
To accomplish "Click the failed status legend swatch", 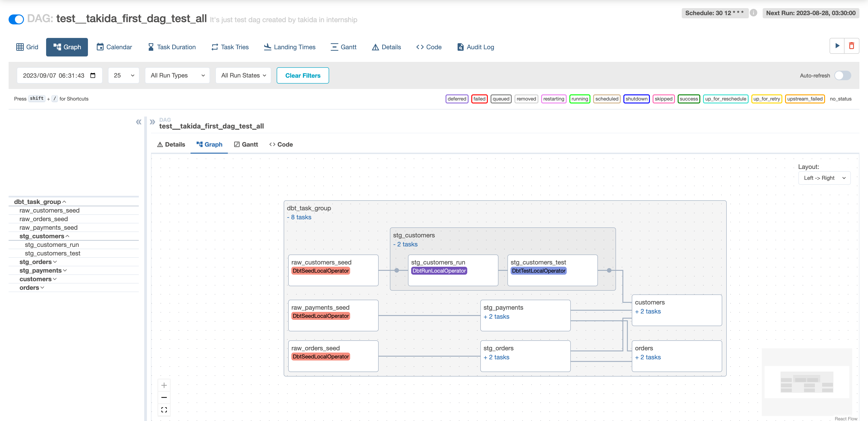I will (479, 99).
